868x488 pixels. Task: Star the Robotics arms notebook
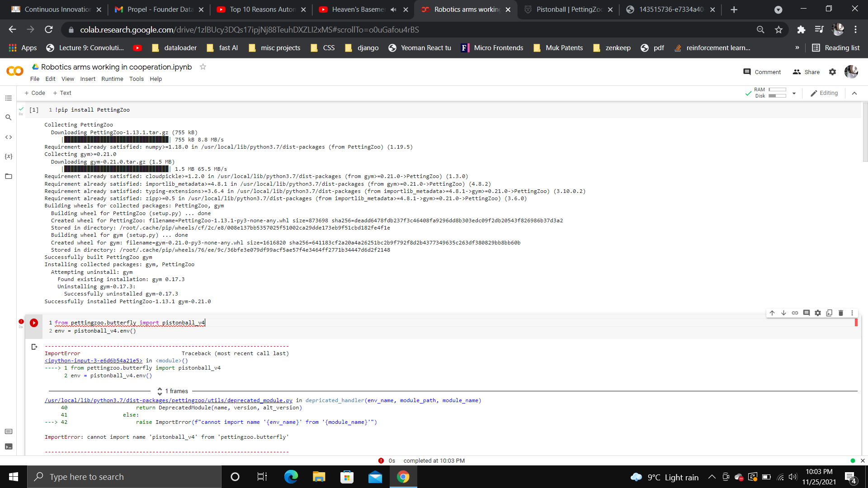203,66
